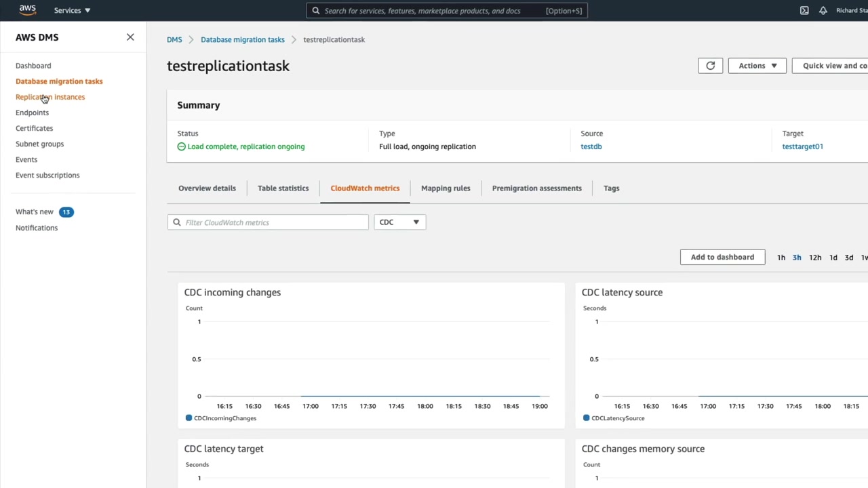Close the AWS DMS sidebar panel
This screenshot has height=488, width=868.
coord(130,37)
